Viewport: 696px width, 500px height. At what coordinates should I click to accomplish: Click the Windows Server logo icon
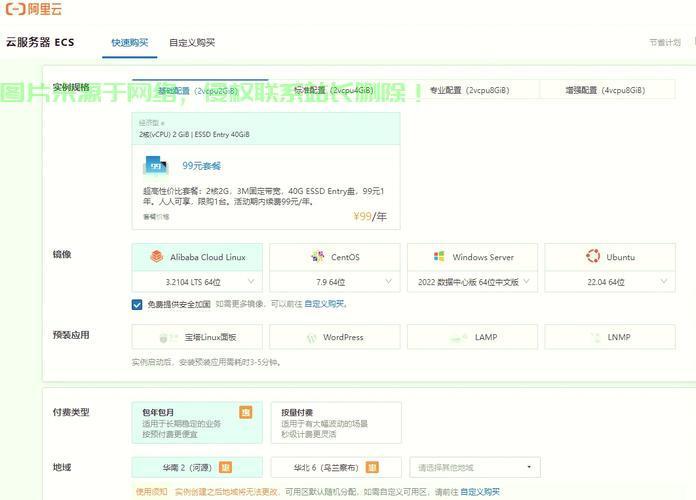click(x=439, y=256)
